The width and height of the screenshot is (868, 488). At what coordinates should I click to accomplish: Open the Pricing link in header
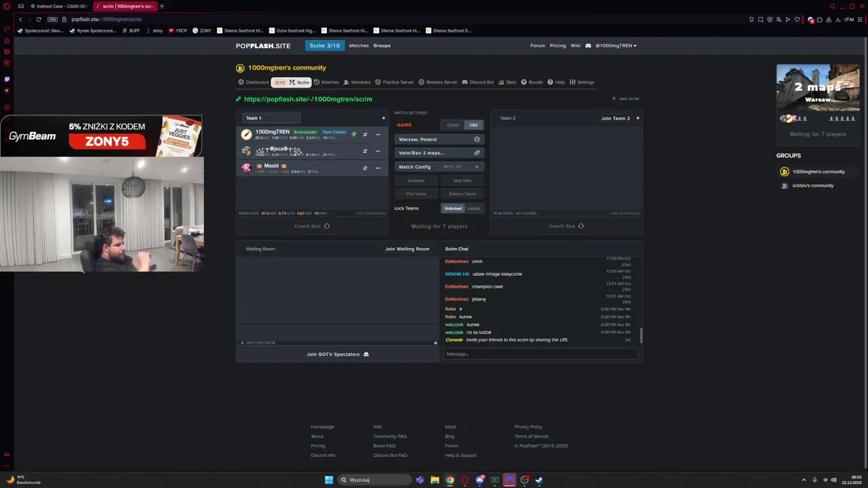(x=557, y=45)
